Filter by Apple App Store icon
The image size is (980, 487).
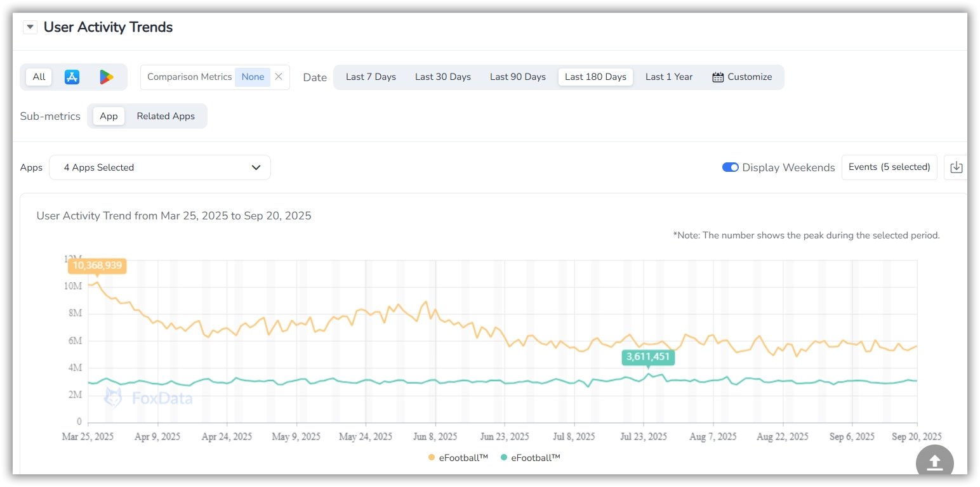[72, 77]
